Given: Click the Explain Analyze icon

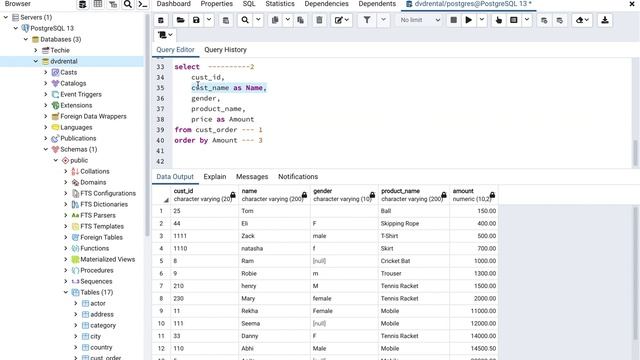Looking at the screenshot, I should (x=514, y=20).
